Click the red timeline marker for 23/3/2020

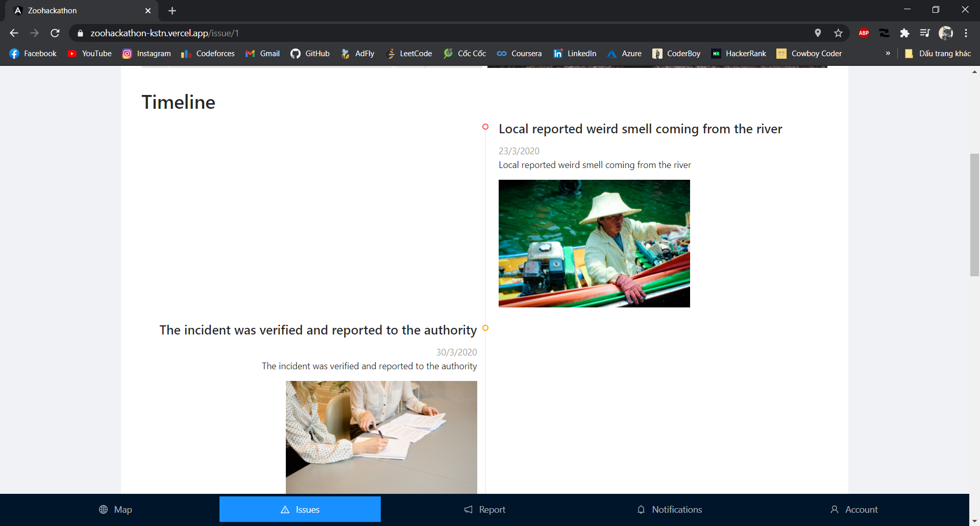(485, 127)
